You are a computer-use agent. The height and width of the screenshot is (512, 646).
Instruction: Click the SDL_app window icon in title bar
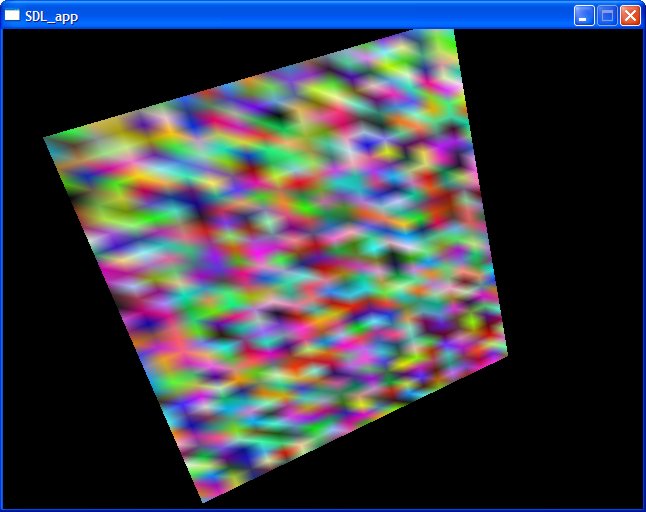[x=12, y=16]
